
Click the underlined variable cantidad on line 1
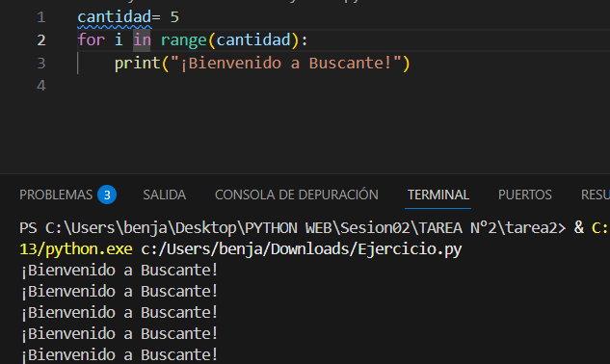coord(114,17)
